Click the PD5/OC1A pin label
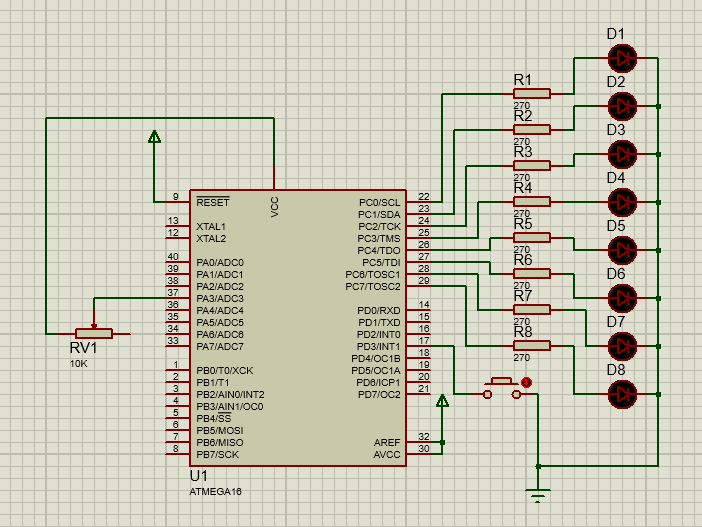The height and width of the screenshot is (527, 702). [376, 371]
